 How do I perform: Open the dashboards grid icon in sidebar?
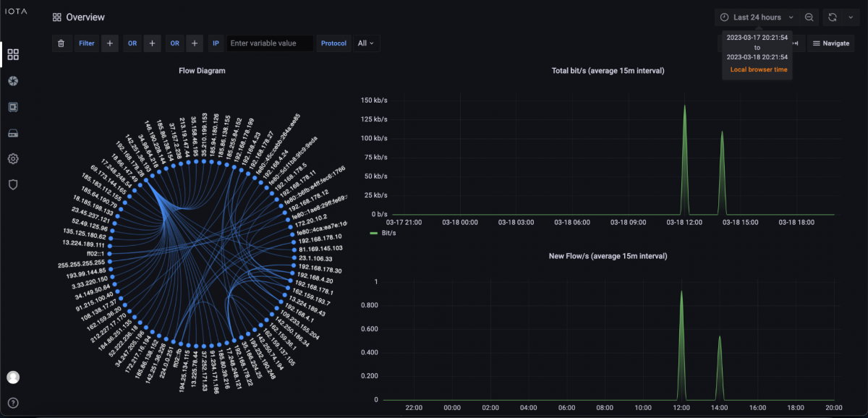pos(13,54)
